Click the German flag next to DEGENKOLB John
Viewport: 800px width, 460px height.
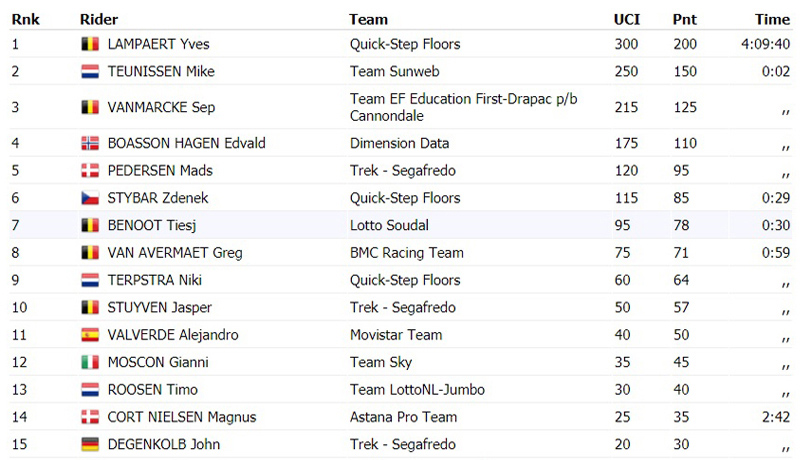[90, 445]
